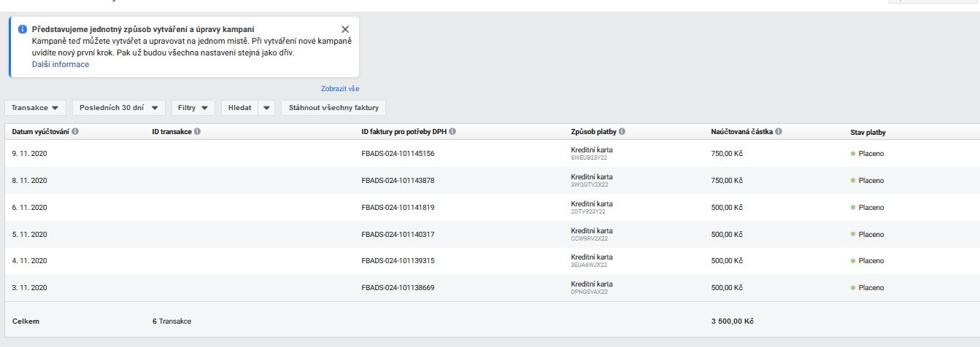
Task: Expand the arrow next to Hledat
Action: [x=266, y=108]
